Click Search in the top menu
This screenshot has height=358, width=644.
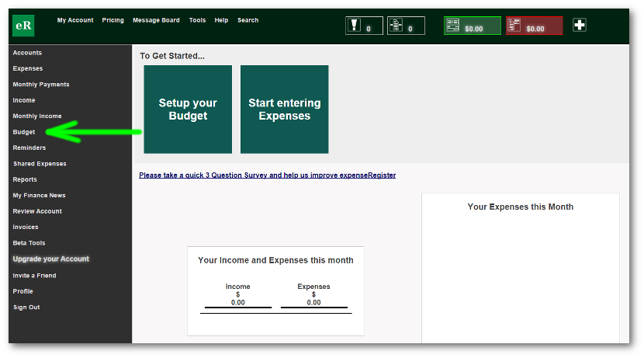click(248, 20)
